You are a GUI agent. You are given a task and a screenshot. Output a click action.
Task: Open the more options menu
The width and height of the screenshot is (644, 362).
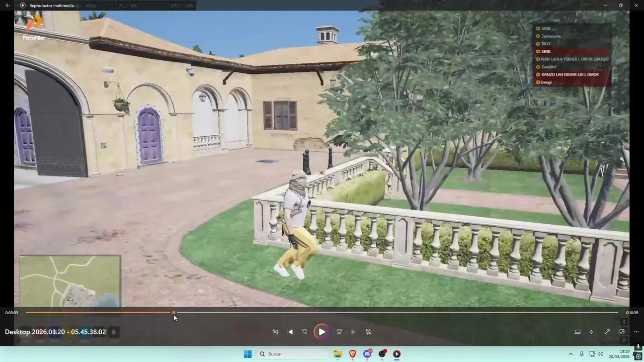point(636,332)
